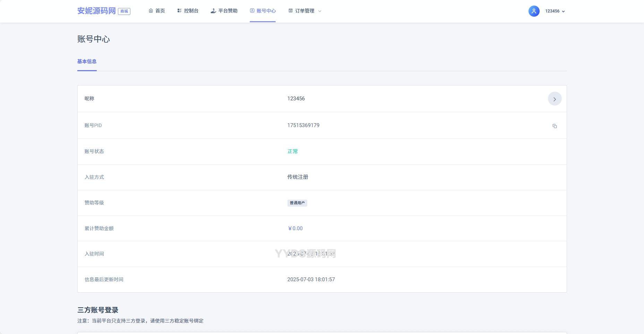Click the ¥0.00 sponsorship amount
This screenshot has width=644, height=334.
point(295,228)
